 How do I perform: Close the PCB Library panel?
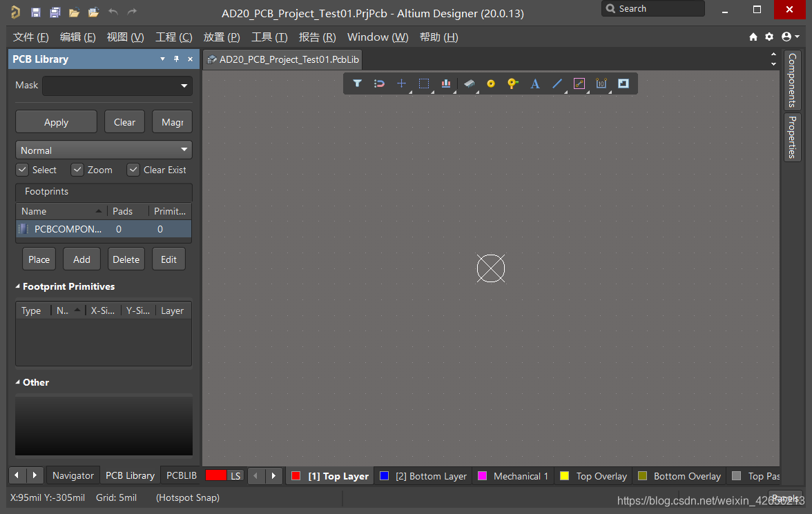click(x=190, y=59)
